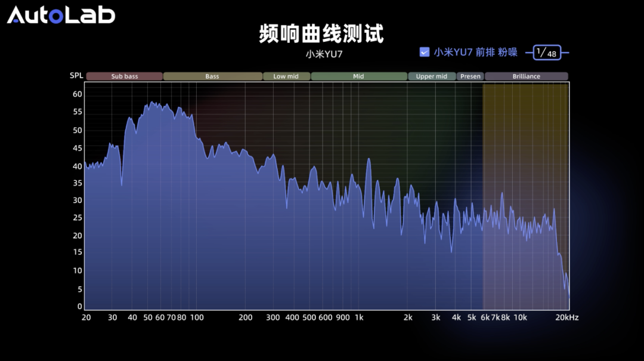Select the Upper mid band label

432,76
